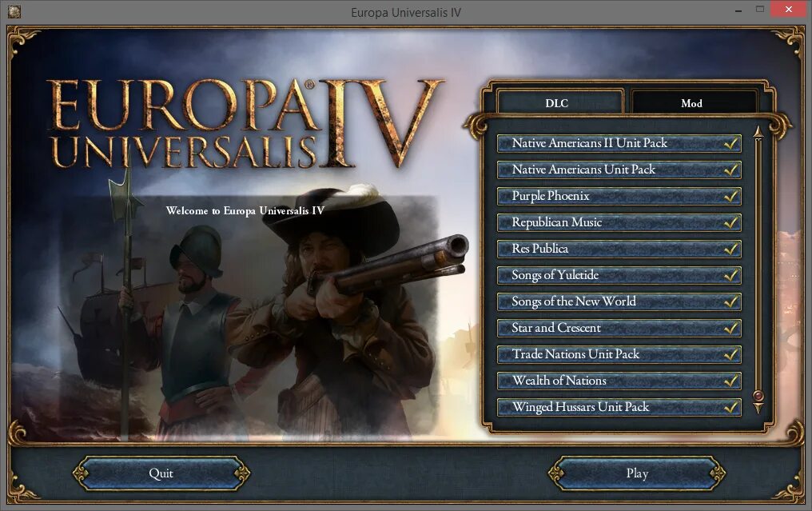
Task: Select the Republican Music entry
Action: pyautogui.click(x=619, y=222)
